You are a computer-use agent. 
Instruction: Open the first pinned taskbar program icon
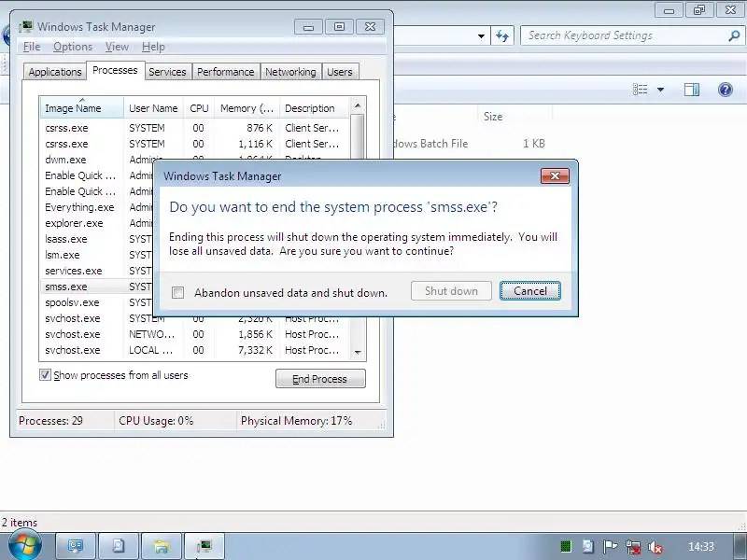(76, 546)
